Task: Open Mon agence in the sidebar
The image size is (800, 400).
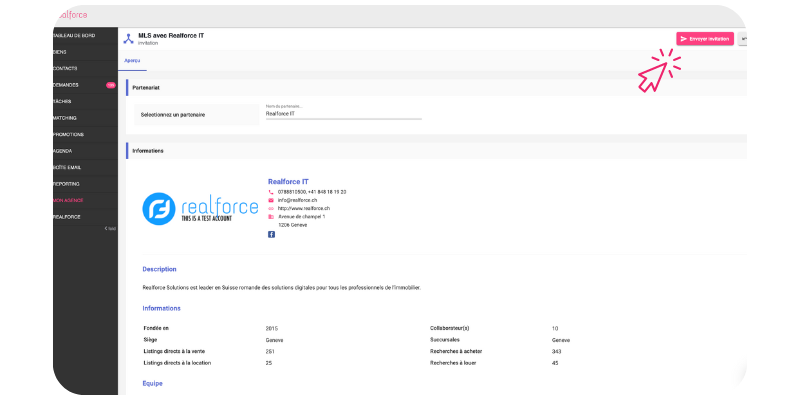Action: coord(68,201)
